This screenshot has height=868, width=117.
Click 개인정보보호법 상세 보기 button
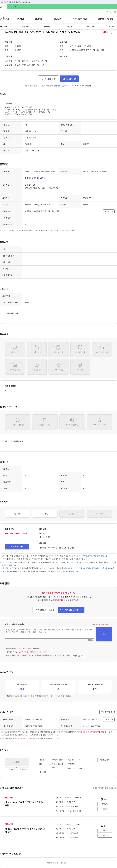[44, 610]
